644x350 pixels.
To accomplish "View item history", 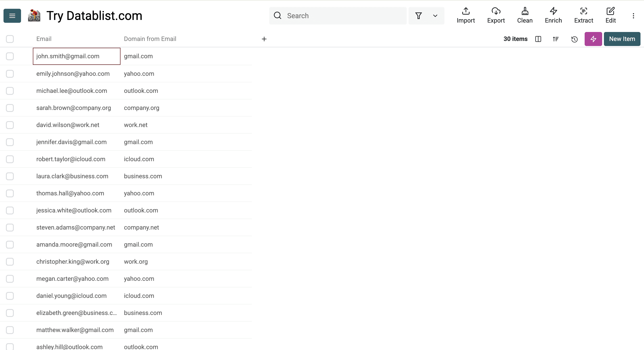I will [575, 39].
